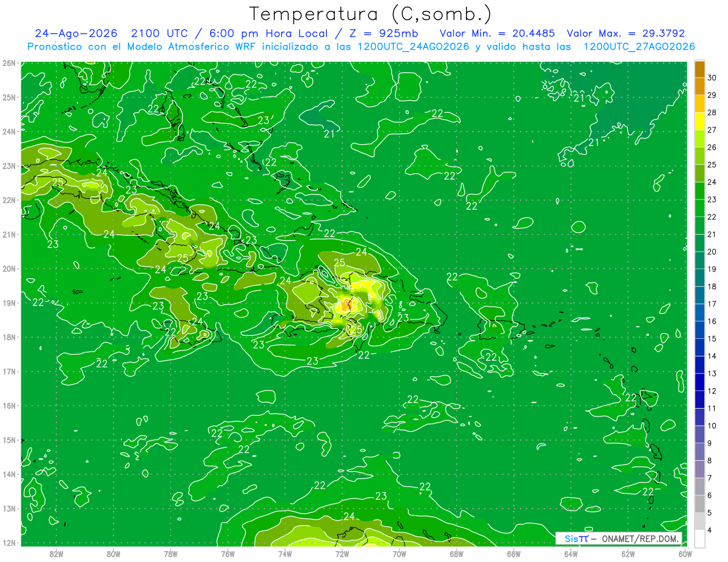Image resolution: width=728 pixels, height=562 pixels.
Task: Pick the green colorbar segment between 22 and 23
Action: click(699, 209)
